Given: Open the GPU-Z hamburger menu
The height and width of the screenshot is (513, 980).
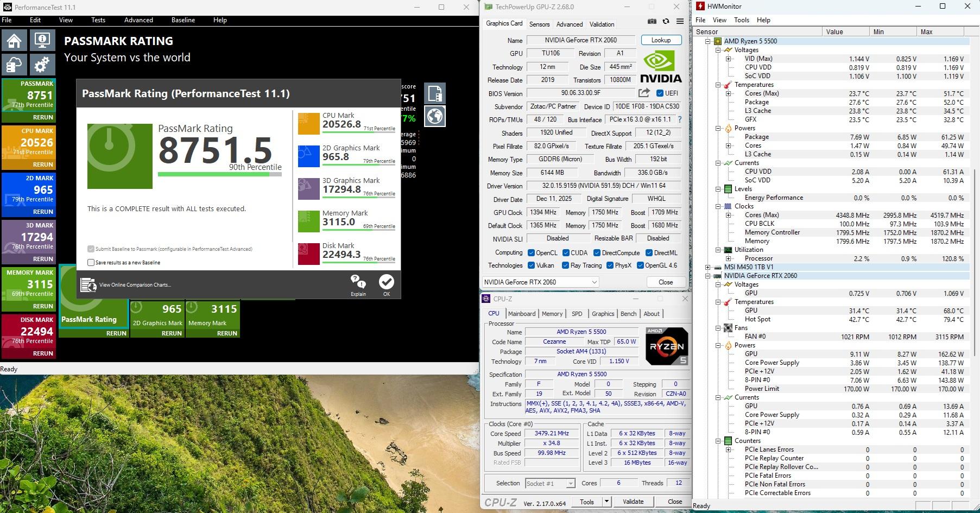Looking at the screenshot, I should click(680, 22).
